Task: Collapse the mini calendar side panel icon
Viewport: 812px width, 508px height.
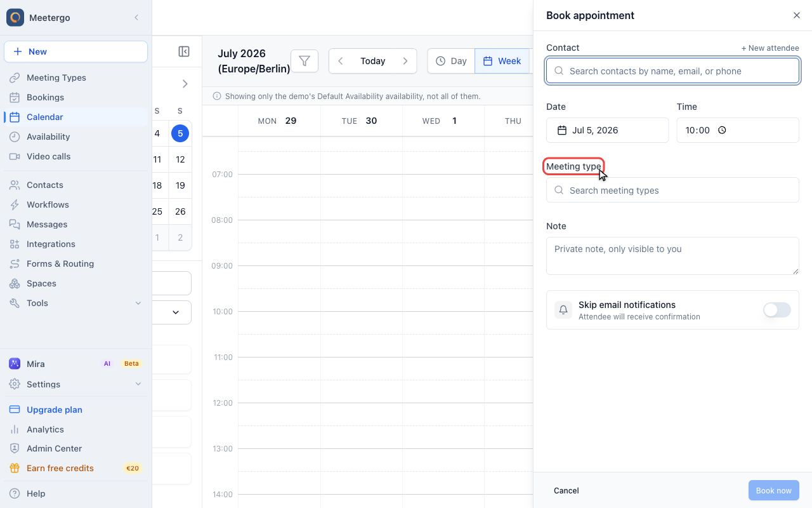Action: tap(184, 51)
